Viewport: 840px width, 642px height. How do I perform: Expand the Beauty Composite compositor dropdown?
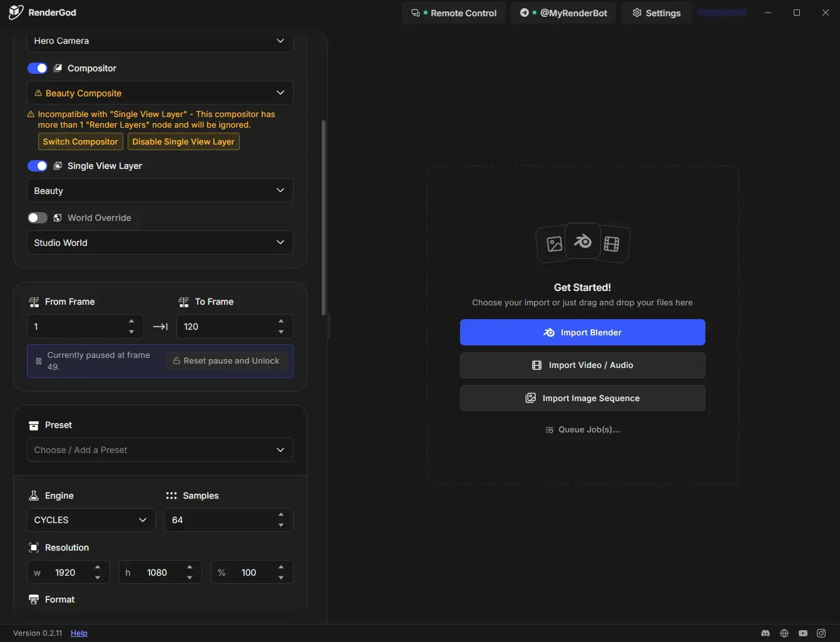point(160,93)
